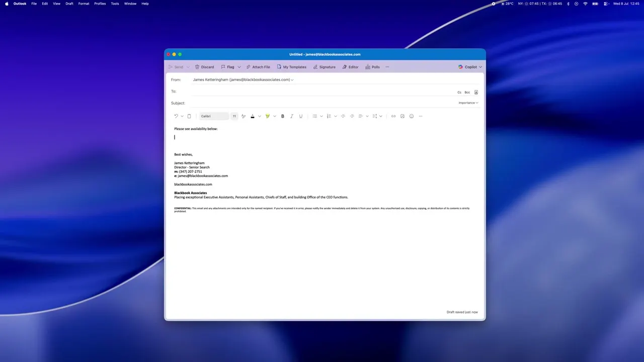
Task: Show more formatting options after emoji
Action: point(421,116)
